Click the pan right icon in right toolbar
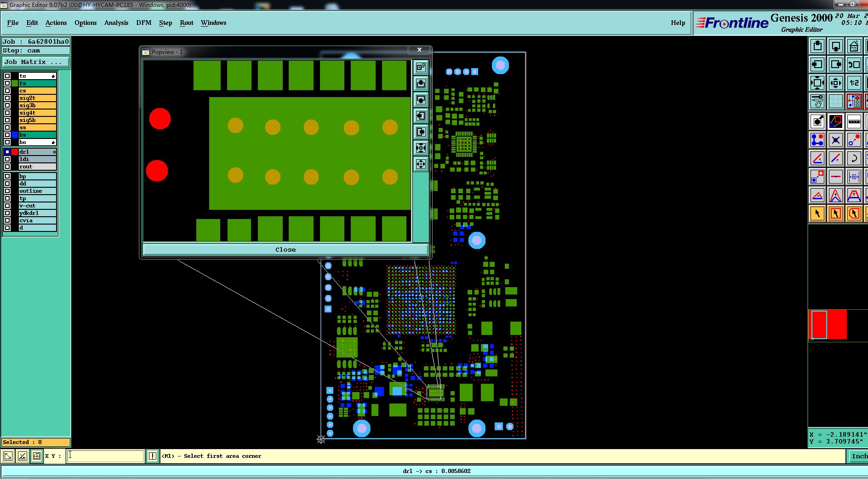The image size is (868, 479). (836, 64)
